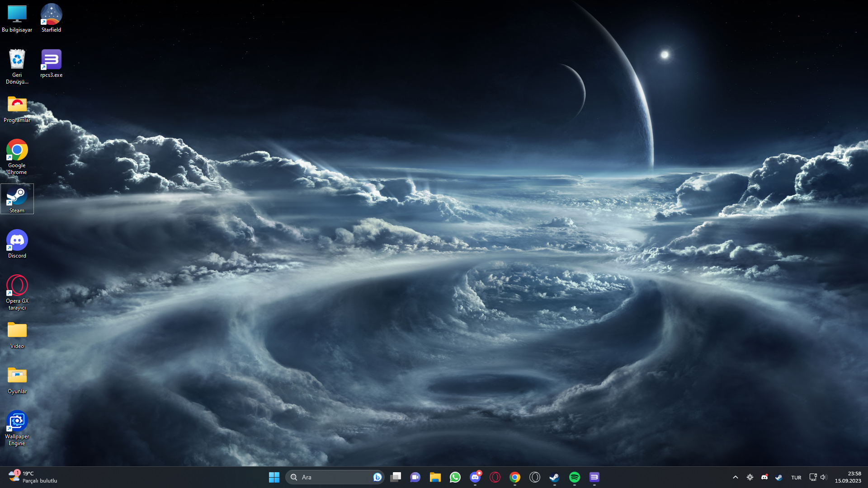Screen dimensions: 868x488
Task: Open the 19°C weather widget
Action: coord(33,477)
